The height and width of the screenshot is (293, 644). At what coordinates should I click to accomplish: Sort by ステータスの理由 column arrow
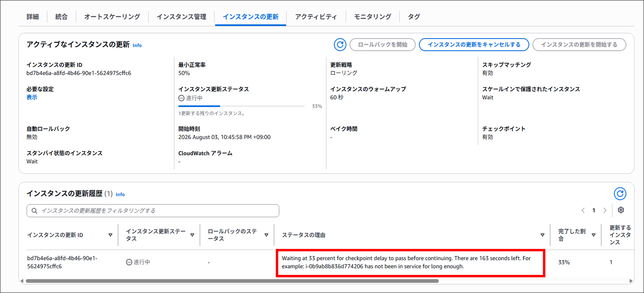pos(542,235)
